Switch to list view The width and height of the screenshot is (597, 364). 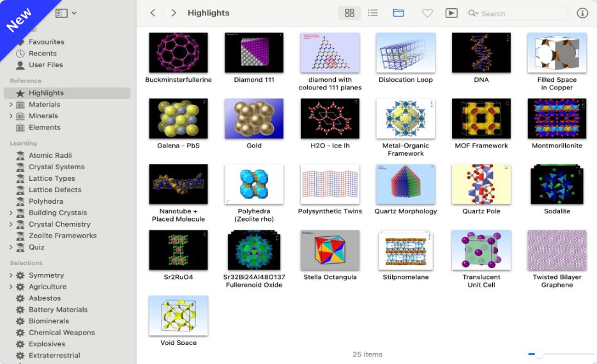[x=373, y=13]
